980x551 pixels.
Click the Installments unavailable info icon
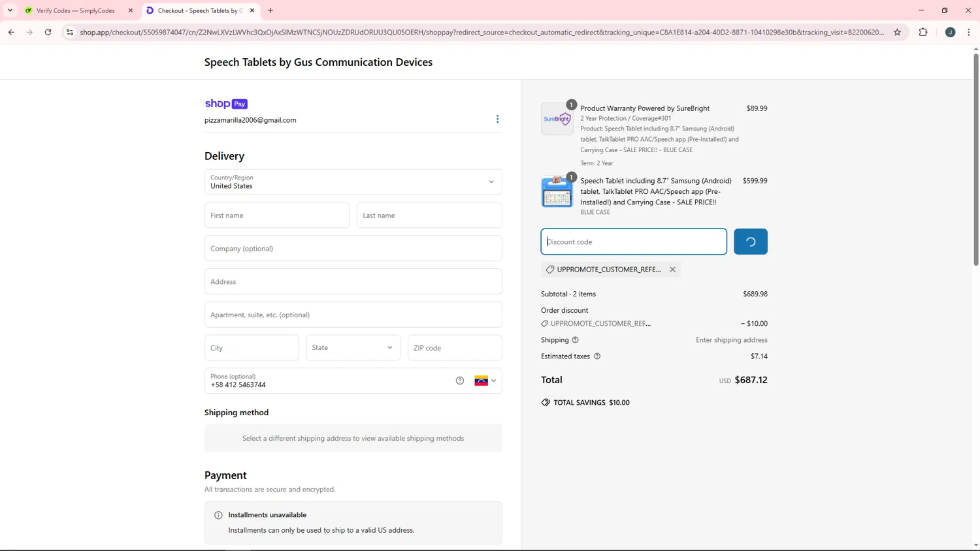[218, 515]
